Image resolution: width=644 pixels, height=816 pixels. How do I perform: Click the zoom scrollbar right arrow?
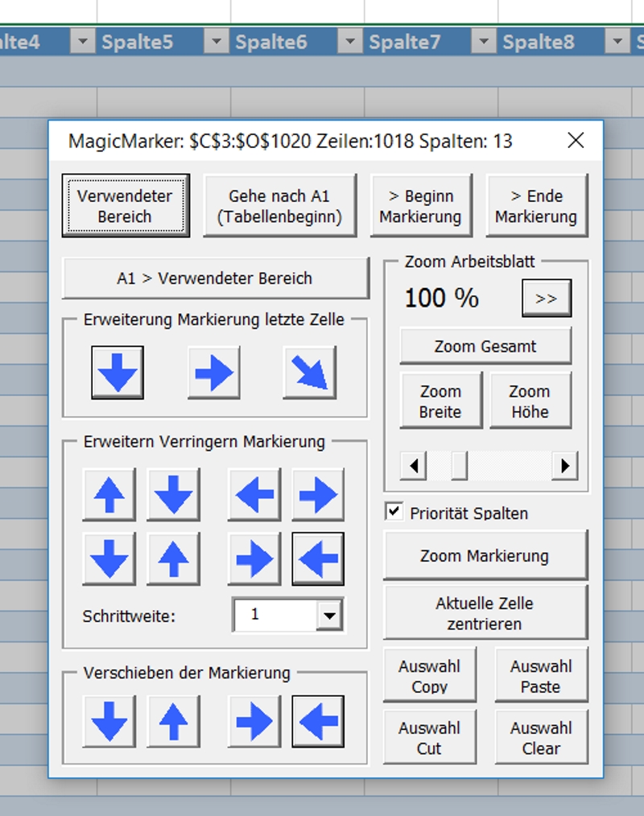click(x=565, y=465)
